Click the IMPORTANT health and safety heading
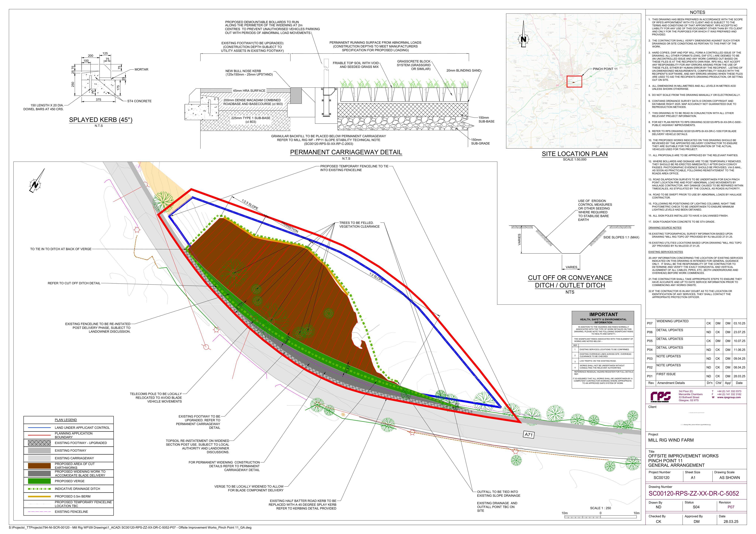The width and height of the screenshot is (756, 534). 604,314
